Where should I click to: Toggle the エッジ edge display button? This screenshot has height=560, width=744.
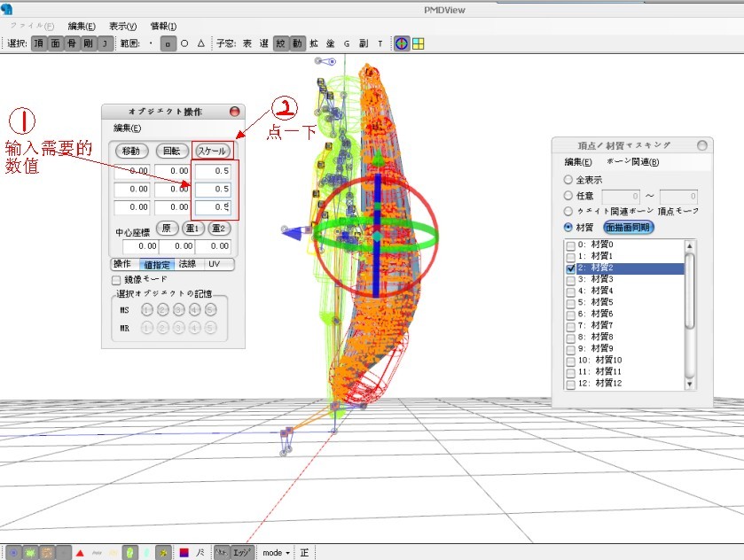(x=241, y=552)
